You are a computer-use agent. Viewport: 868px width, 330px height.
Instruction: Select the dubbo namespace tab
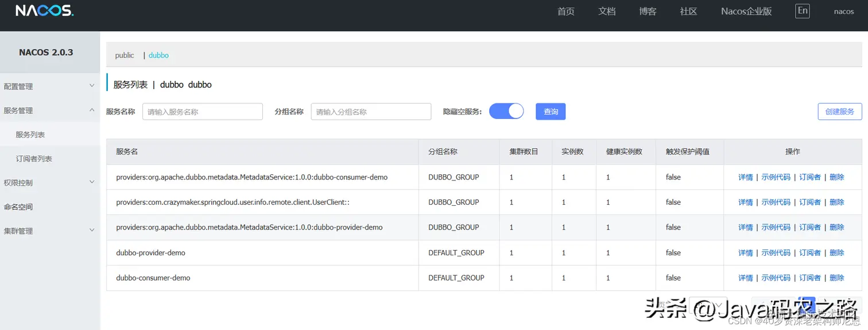point(158,55)
